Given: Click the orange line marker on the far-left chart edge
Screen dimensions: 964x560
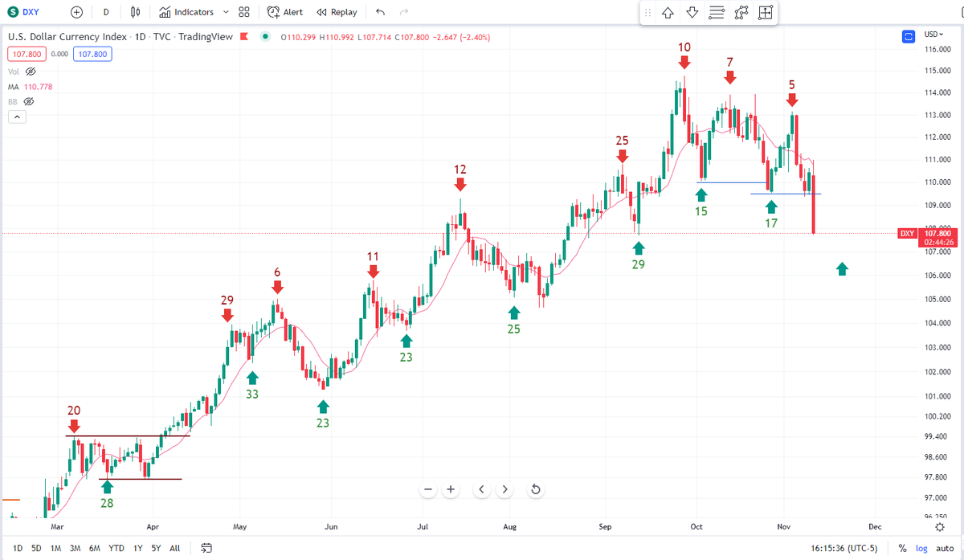Looking at the screenshot, I should [x=10, y=500].
